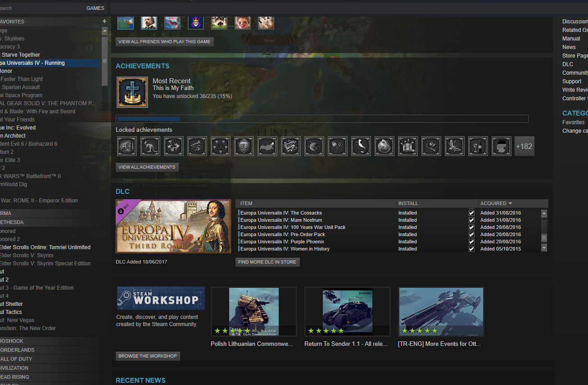Expand the CIVILIZATION category header

coord(50,368)
